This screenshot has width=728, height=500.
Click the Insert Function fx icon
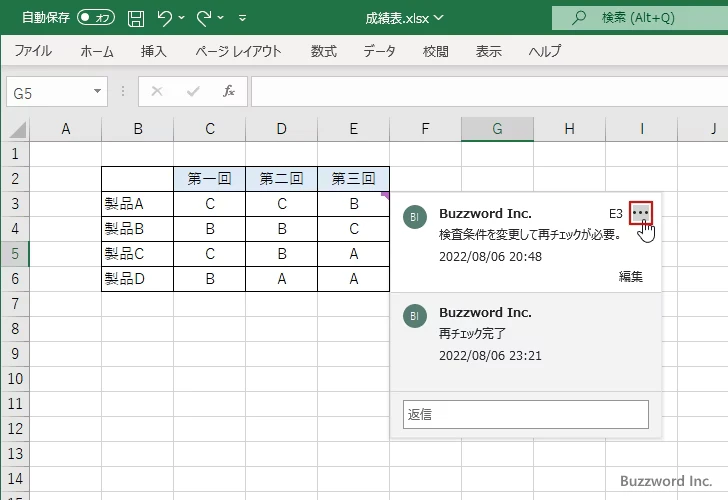[x=229, y=91]
